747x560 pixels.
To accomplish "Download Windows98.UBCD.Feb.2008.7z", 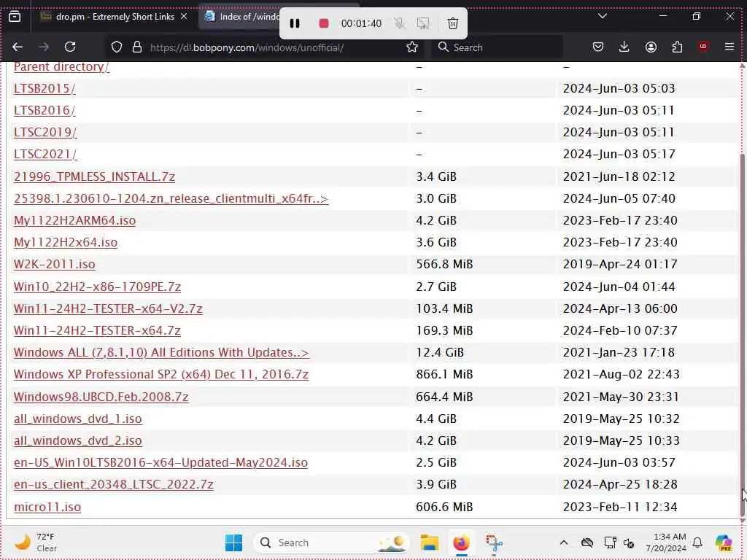I will pos(101,397).
